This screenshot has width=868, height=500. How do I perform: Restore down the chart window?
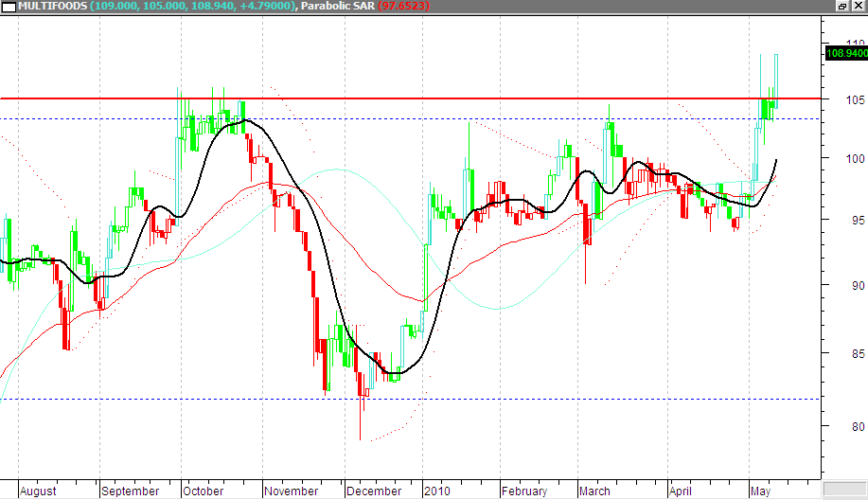(842, 7)
